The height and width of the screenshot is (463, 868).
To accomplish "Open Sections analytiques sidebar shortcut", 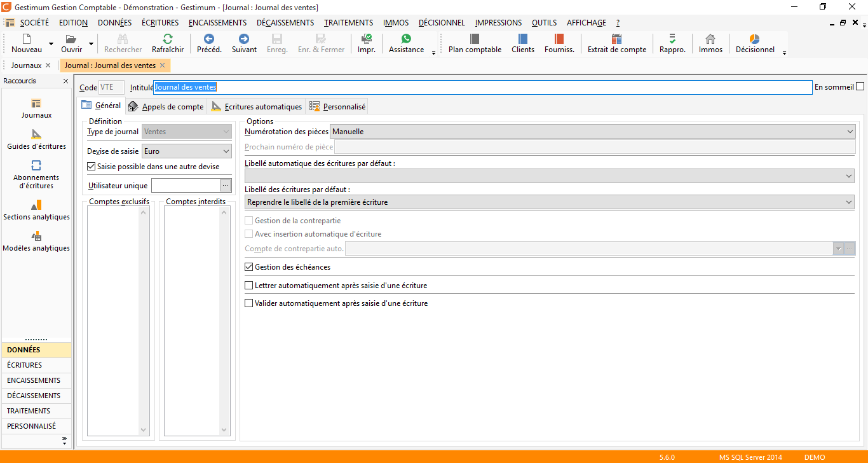I will (36, 210).
